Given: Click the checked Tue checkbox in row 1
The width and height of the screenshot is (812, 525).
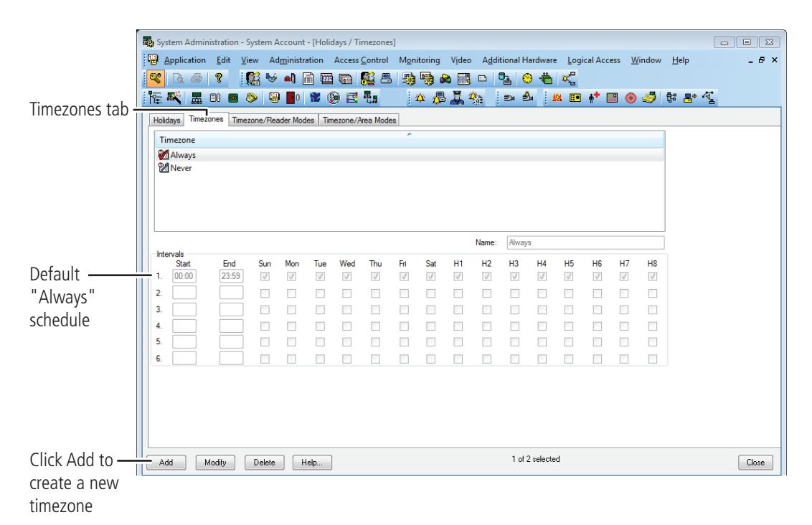Looking at the screenshot, I should [x=320, y=276].
